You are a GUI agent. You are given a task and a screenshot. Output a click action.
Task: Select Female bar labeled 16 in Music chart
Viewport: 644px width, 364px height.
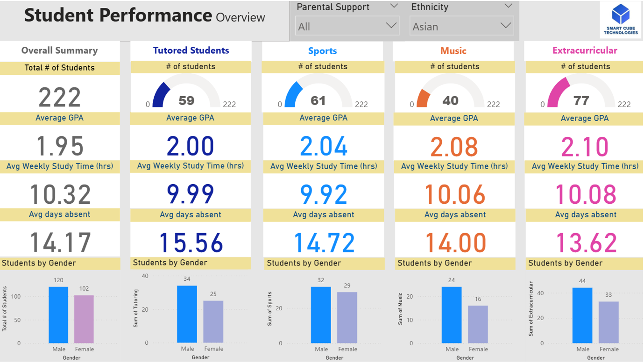[x=478, y=324]
